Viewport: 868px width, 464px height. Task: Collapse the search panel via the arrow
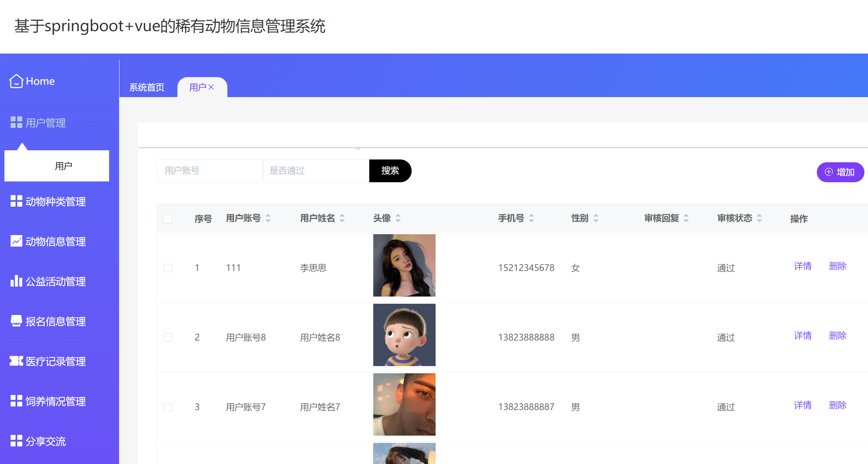tap(358, 148)
